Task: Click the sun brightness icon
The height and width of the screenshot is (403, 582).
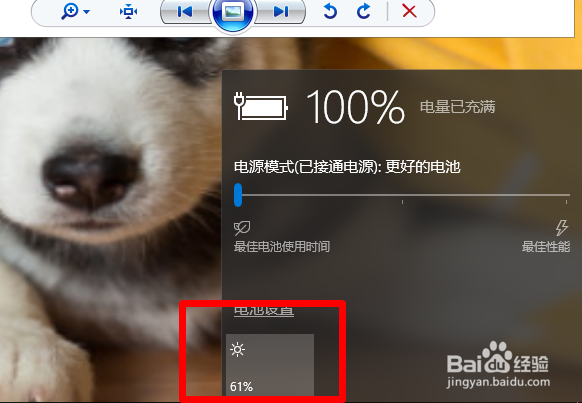Action: click(238, 350)
